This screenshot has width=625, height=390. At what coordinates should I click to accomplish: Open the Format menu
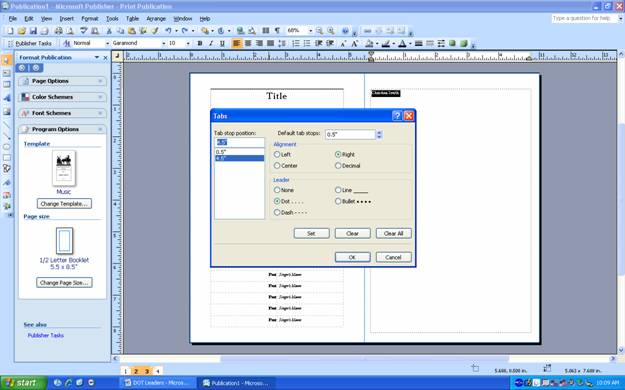click(x=90, y=19)
